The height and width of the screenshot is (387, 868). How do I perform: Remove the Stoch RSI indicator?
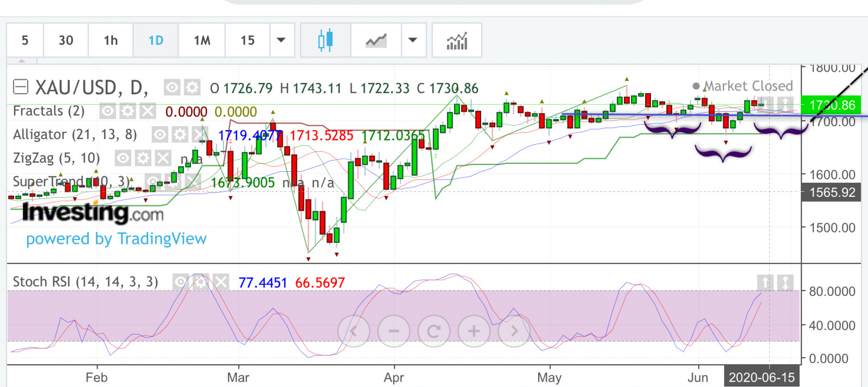[221, 282]
